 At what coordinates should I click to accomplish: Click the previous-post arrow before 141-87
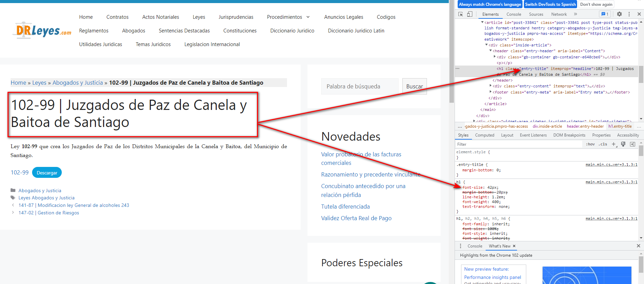(x=13, y=205)
